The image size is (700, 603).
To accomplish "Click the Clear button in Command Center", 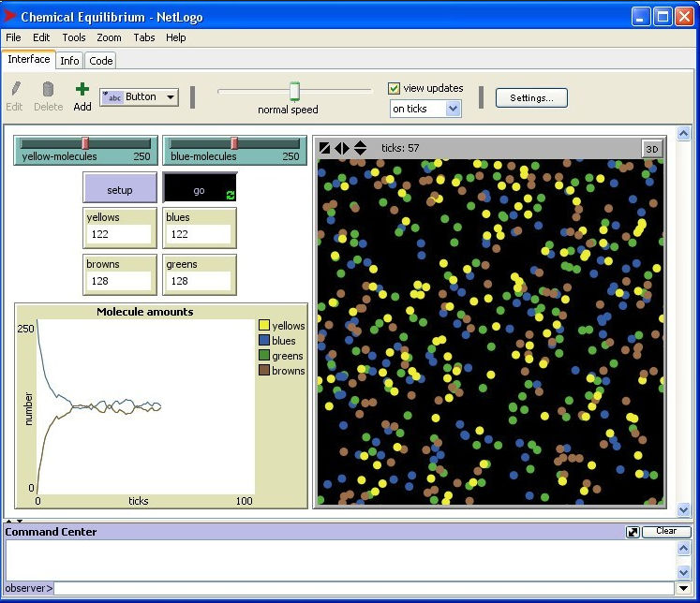I will coord(666,531).
